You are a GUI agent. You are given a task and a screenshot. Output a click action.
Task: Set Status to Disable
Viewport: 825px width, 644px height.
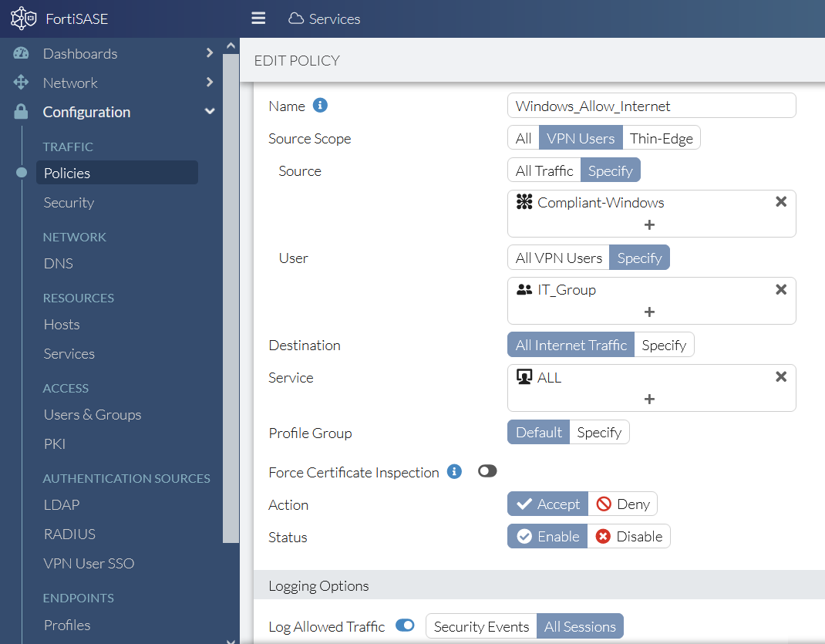click(629, 537)
